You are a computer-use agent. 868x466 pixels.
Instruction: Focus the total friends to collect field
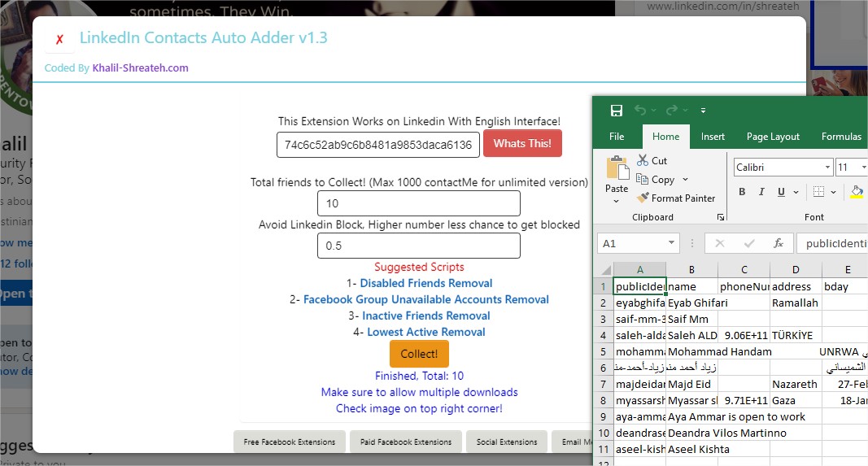pyautogui.click(x=418, y=203)
